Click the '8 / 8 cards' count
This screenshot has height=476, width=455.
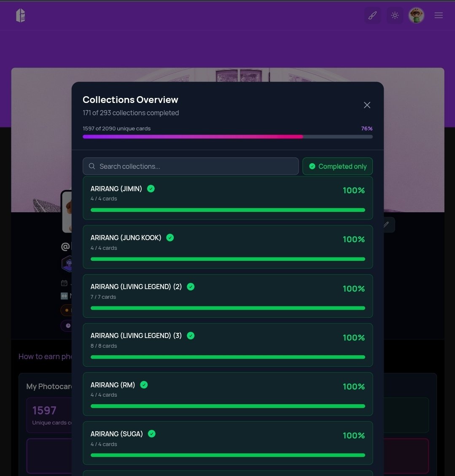(x=103, y=346)
